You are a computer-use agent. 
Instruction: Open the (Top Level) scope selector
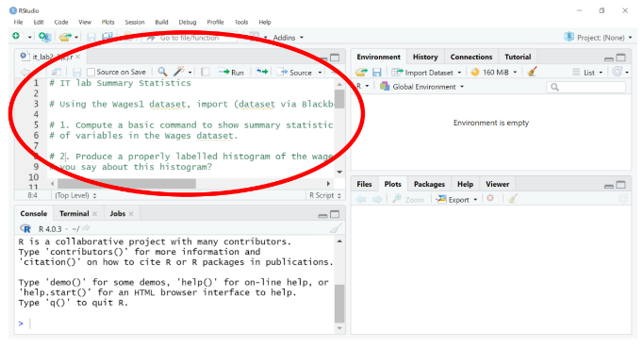[76, 195]
